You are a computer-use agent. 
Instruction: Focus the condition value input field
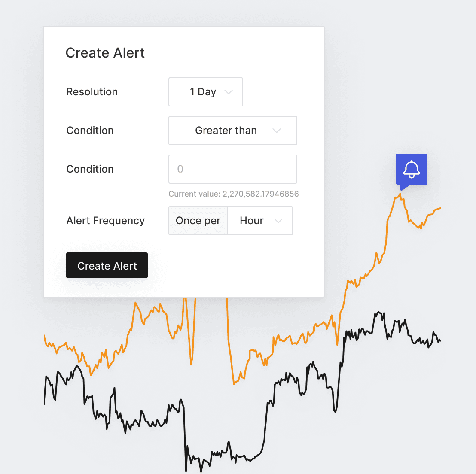click(x=232, y=169)
